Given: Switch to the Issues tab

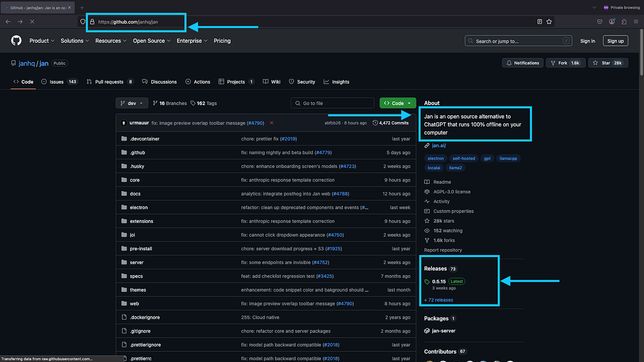Looking at the screenshot, I should [59, 82].
